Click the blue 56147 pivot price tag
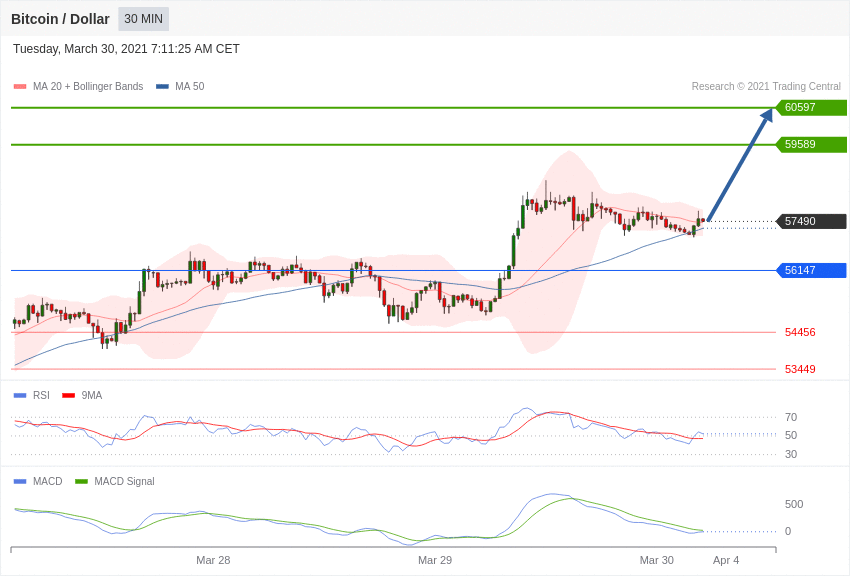Image resolution: width=850 pixels, height=576 pixels. coord(811,270)
